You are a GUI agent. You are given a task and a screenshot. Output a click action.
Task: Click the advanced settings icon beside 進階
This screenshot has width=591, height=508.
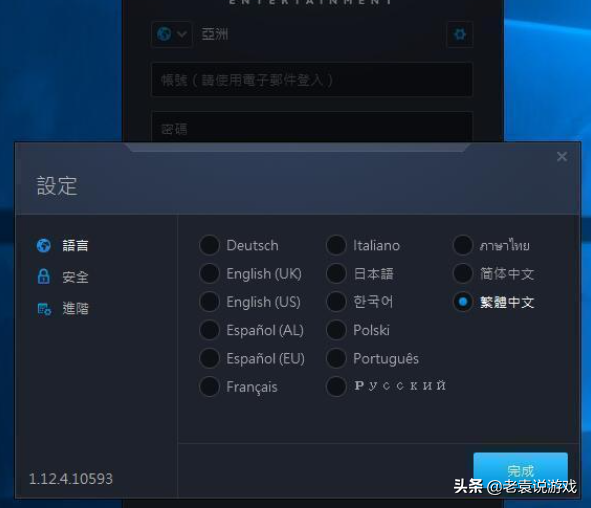point(44,309)
